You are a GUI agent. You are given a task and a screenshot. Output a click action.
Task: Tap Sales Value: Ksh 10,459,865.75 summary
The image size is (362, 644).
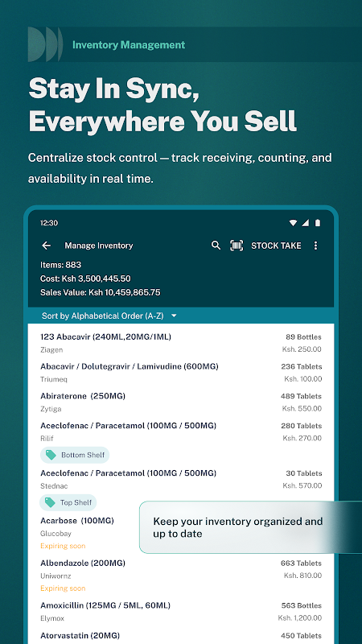(x=100, y=292)
